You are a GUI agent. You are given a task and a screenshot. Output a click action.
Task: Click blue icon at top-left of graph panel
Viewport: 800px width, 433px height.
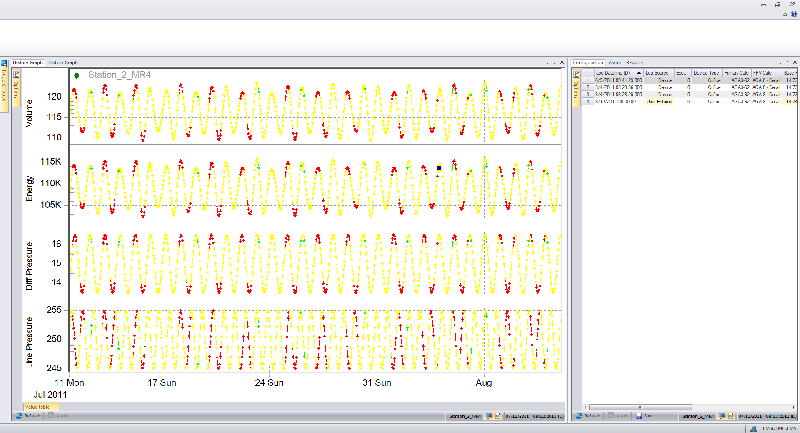pos(4,63)
